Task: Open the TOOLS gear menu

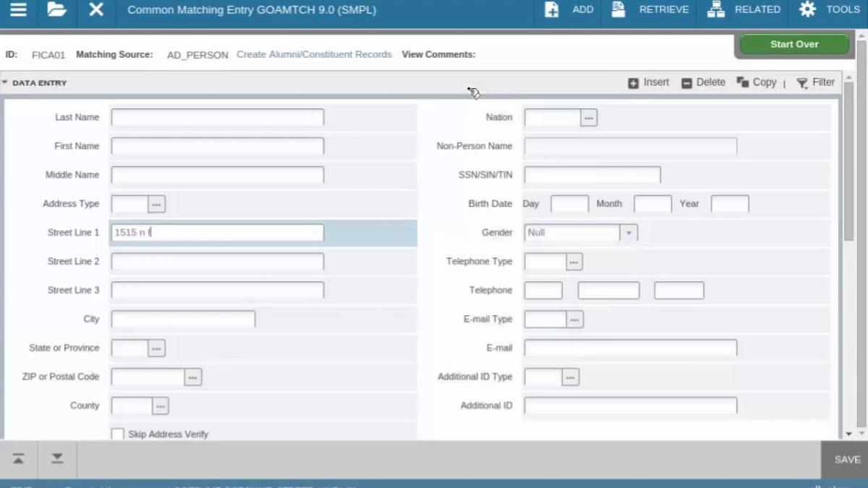Action: pyautogui.click(x=807, y=10)
